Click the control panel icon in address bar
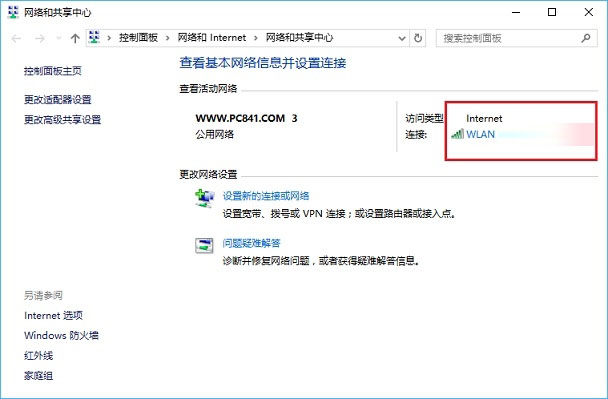Screen dimensions: 608x399 [x=94, y=37]
